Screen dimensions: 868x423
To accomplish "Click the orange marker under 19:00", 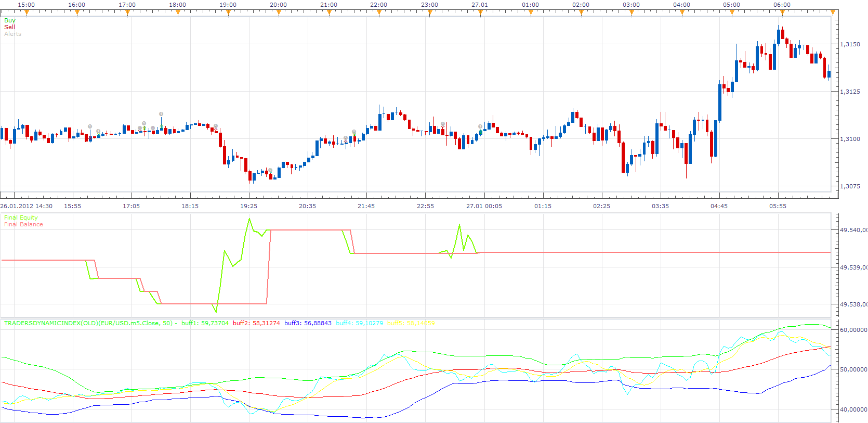I will tap(228, 13).
